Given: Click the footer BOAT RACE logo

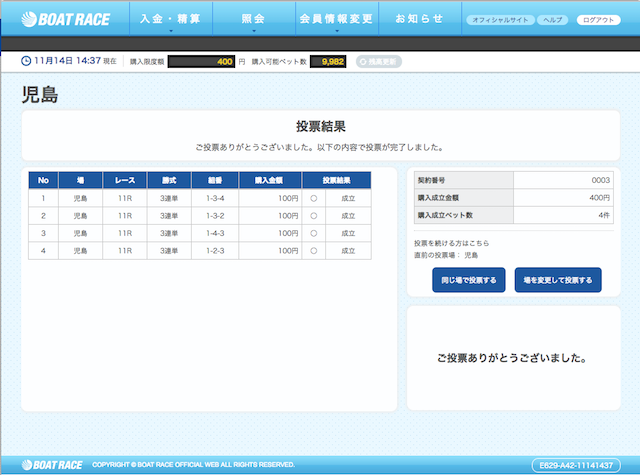Looking at the screenshot, I should click(x=52, y=465).
